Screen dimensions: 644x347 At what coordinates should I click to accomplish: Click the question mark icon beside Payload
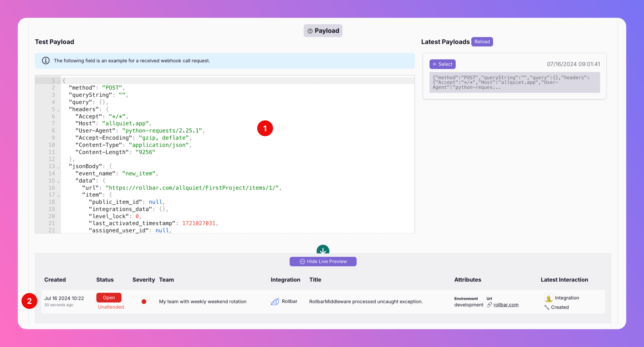[x=310, y=31]
